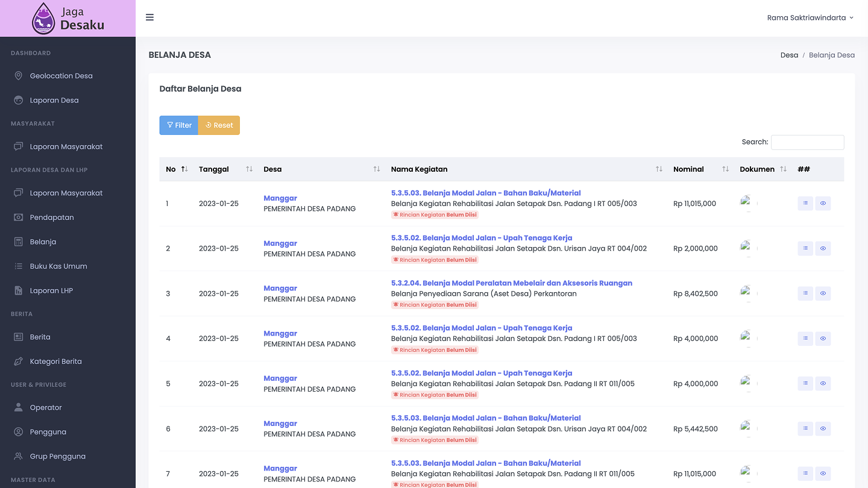Click the Filter button

click(x=179, y=125)
